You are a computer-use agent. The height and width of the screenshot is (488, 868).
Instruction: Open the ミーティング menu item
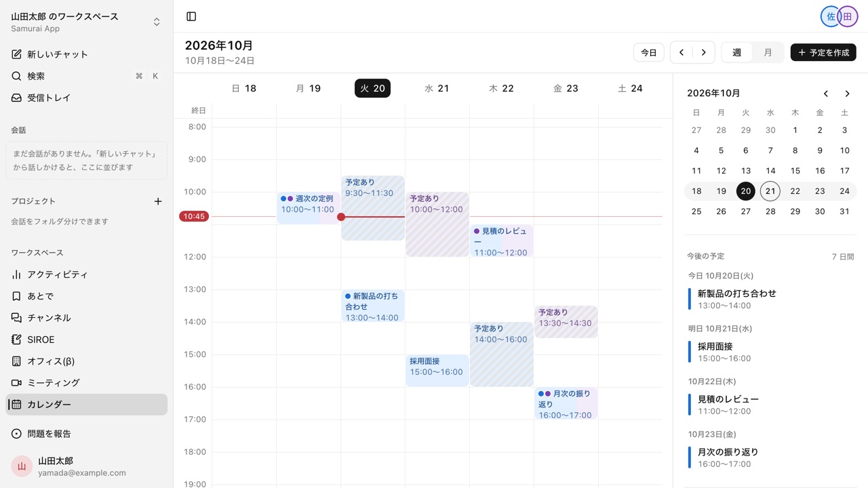tap(87, 383)
